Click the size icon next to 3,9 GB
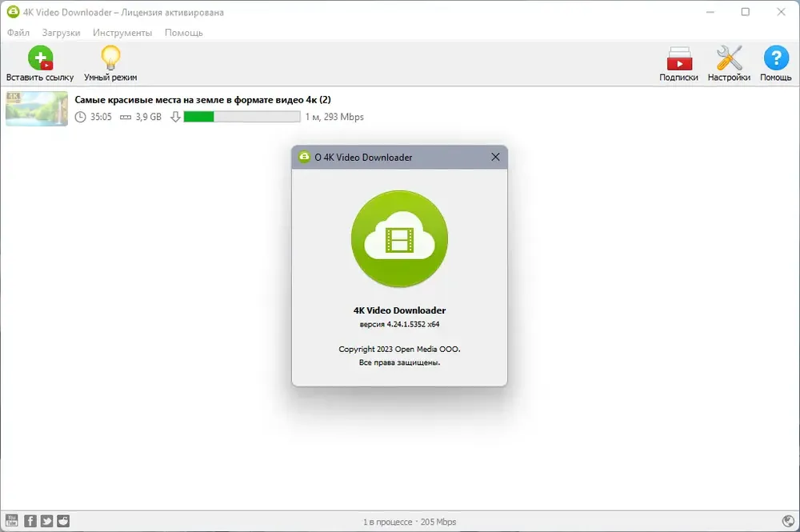The height and width of the screenshot is (532, 800). pos(126,118)
